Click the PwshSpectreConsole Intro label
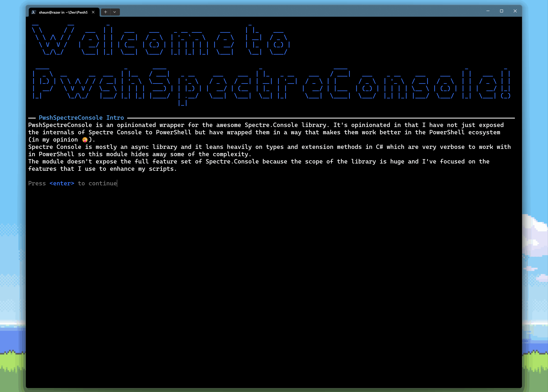Viewport: 548px width, 392px height. click(81, 118)
